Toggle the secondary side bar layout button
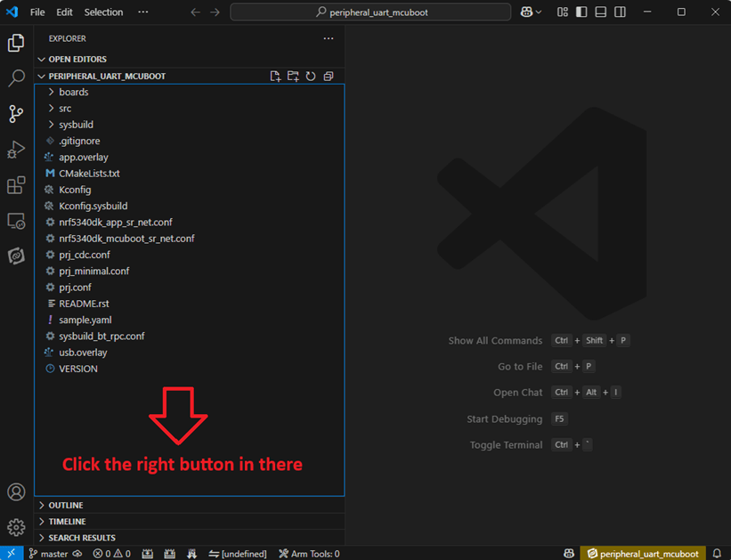 point(620,12)
